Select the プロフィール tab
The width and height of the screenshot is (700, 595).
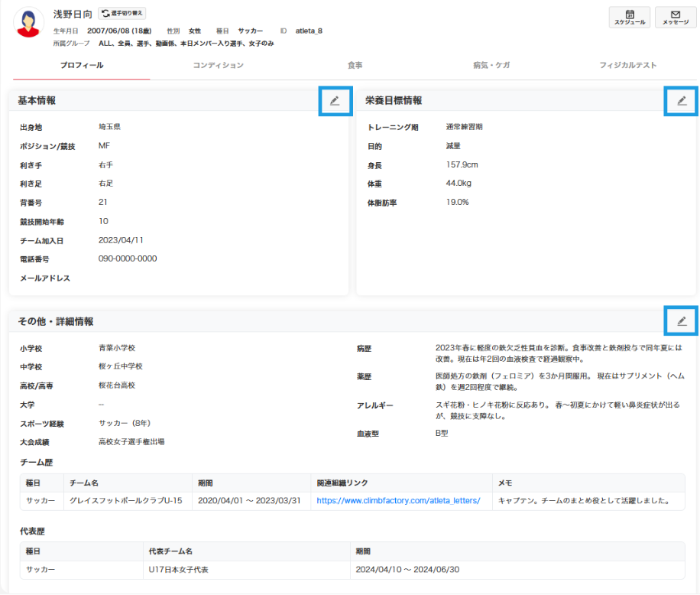[x=82, y=66]
